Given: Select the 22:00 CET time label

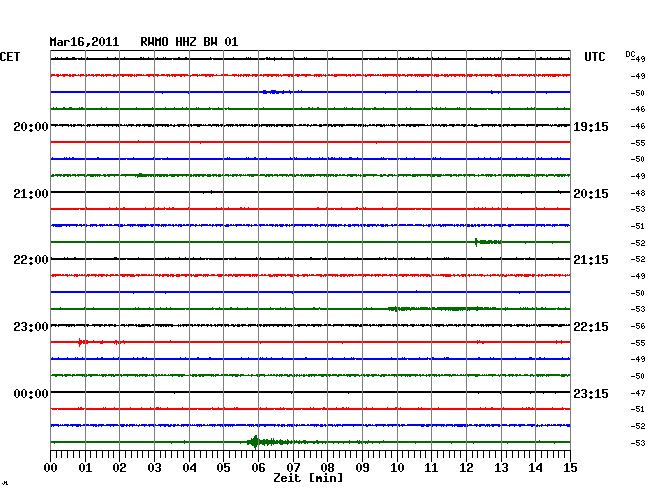Looking at the screenshot, I should [31, 260].
